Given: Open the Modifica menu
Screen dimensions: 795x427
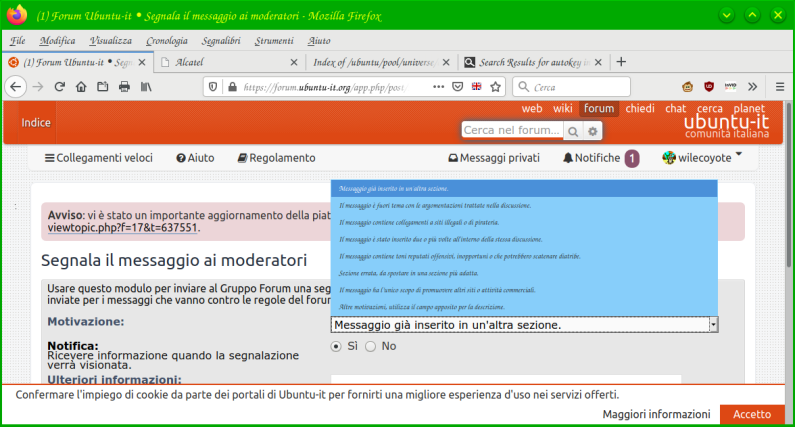Looking at the screenshot, I should pos(57,41).
